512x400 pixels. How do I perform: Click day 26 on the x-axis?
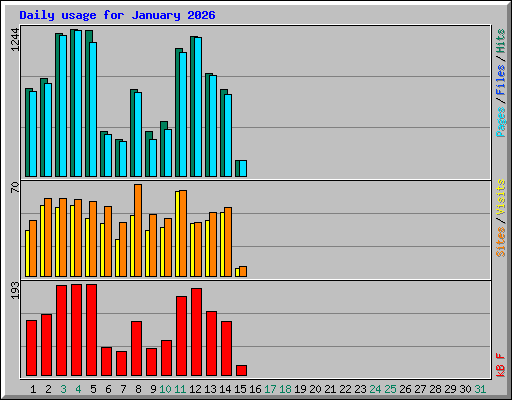[x=405, y=389]
